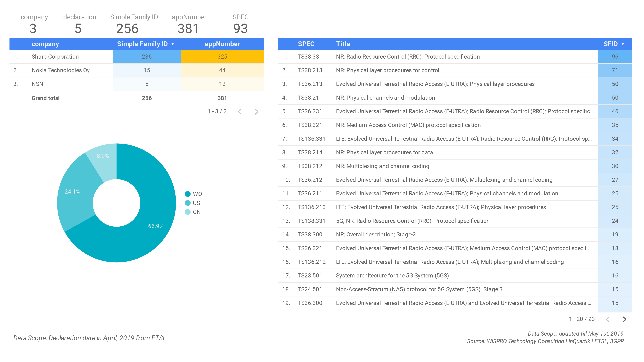Sort by SPEC column header
Screen dimensions: 644x362
tap(306, 44)
